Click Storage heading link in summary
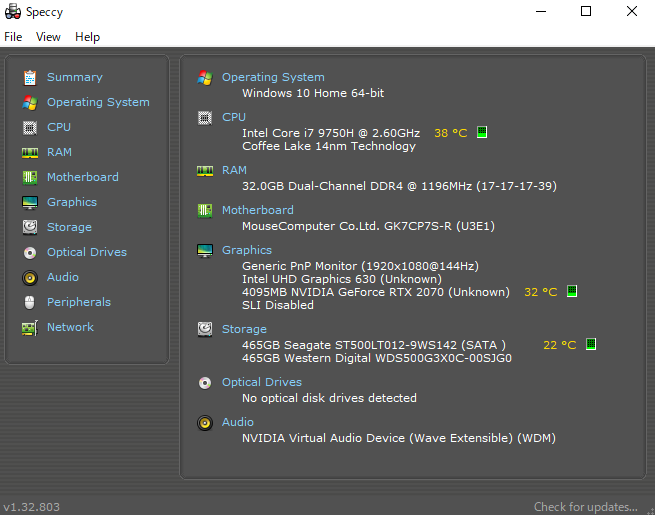This screenshot has height=515, width=655. pyautogui.click(x=244, y=329)
